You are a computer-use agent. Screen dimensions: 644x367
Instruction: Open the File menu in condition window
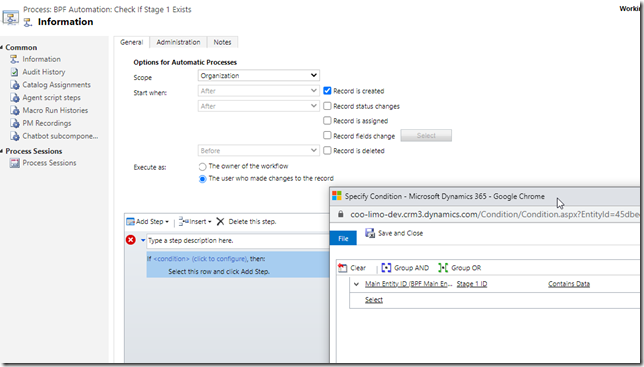[x=343, y=239]
